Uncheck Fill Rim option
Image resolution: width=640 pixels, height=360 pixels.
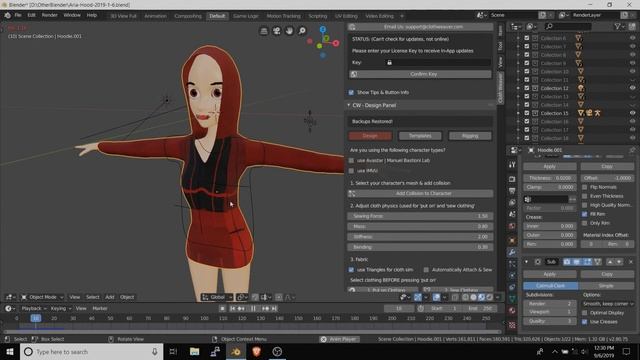(584, 214)
